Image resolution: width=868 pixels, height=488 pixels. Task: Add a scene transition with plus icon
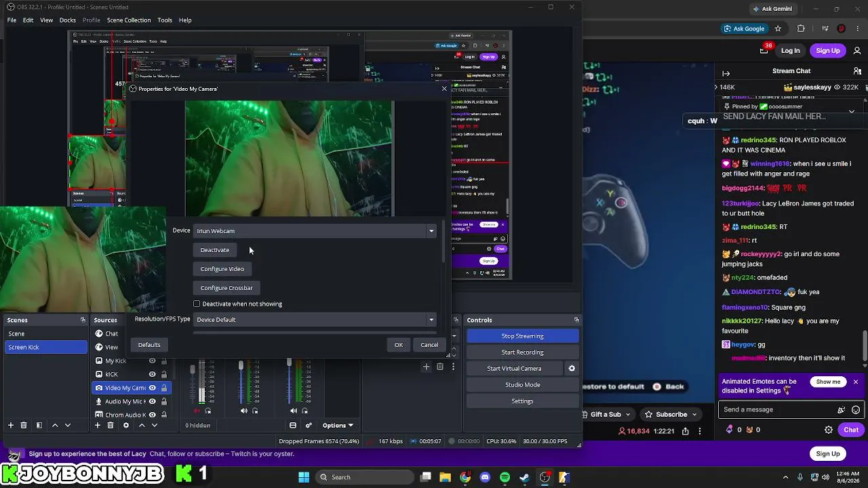coord(427,367)
